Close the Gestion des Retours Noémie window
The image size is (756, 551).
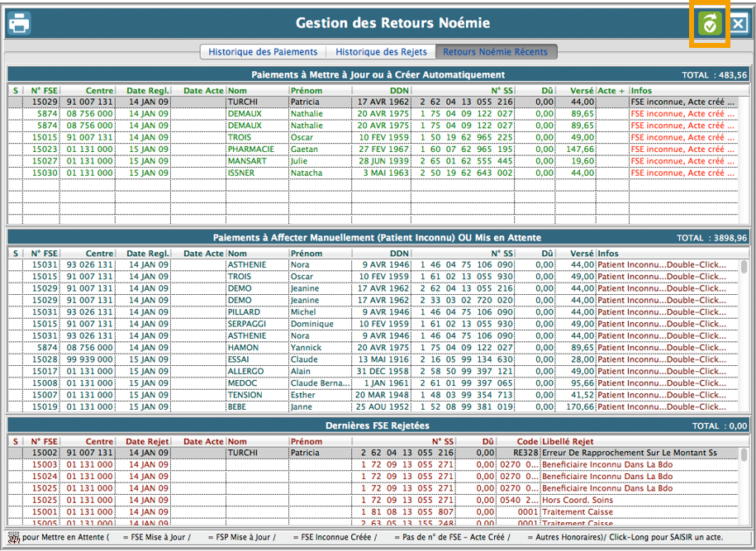coord(738,23)
